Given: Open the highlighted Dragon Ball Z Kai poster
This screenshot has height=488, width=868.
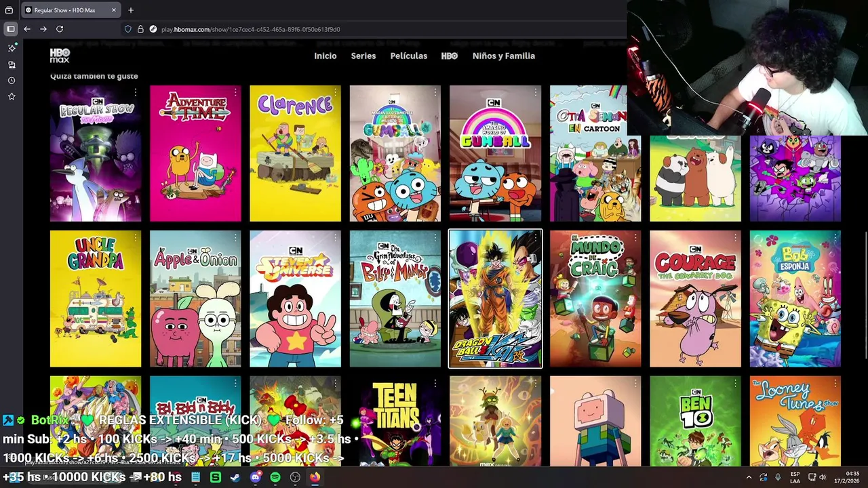Looking at the screenshot, I should [x=495, y=299].
